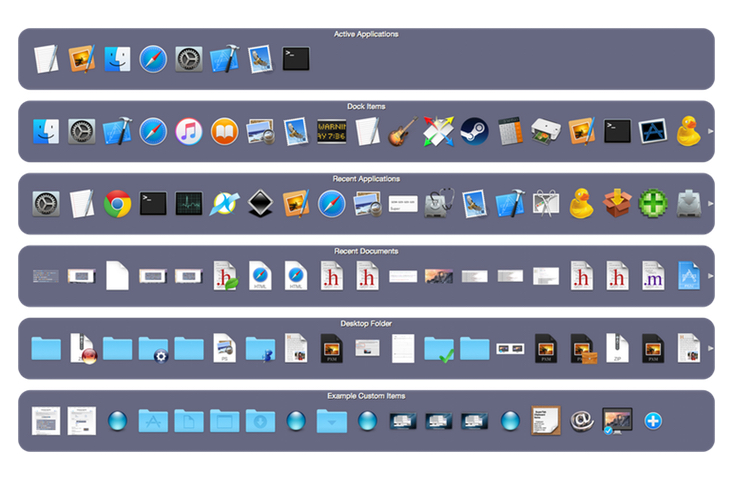Viewport: 733px width, 481px height.
Task: Open Terminal in the Active Applications row
Action: point(296,59)
